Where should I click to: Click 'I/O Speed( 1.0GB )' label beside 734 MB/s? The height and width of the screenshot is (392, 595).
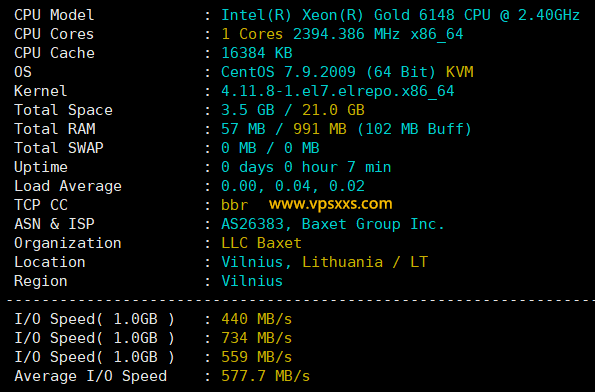pos(94,338)
